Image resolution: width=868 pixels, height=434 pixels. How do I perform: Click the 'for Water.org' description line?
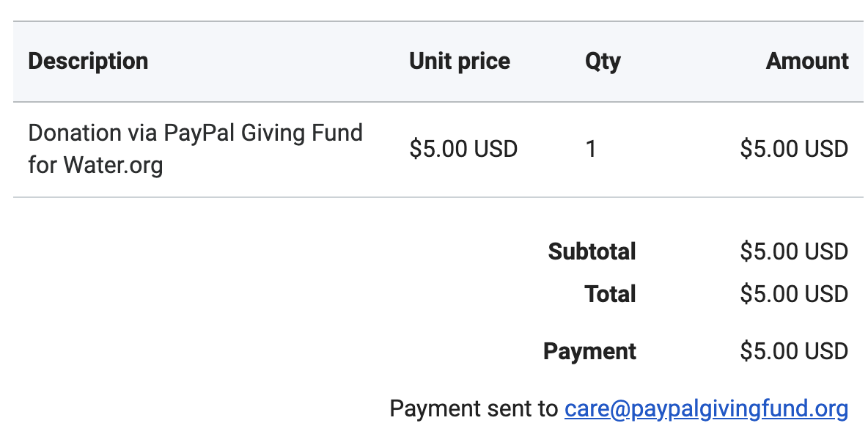(x=95, y=165)
